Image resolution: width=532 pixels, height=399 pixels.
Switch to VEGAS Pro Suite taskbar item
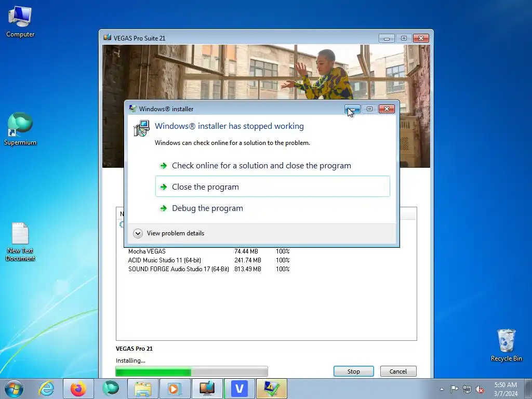(x=207, y=389)
